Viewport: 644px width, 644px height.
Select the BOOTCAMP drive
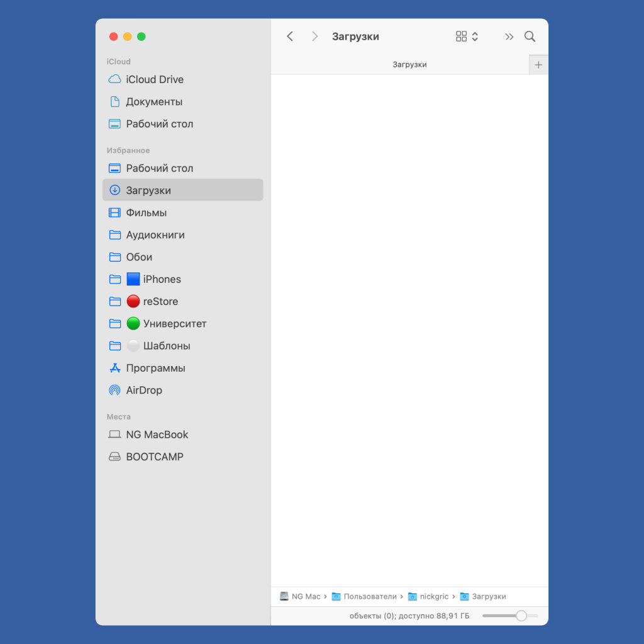click(182, 457)
